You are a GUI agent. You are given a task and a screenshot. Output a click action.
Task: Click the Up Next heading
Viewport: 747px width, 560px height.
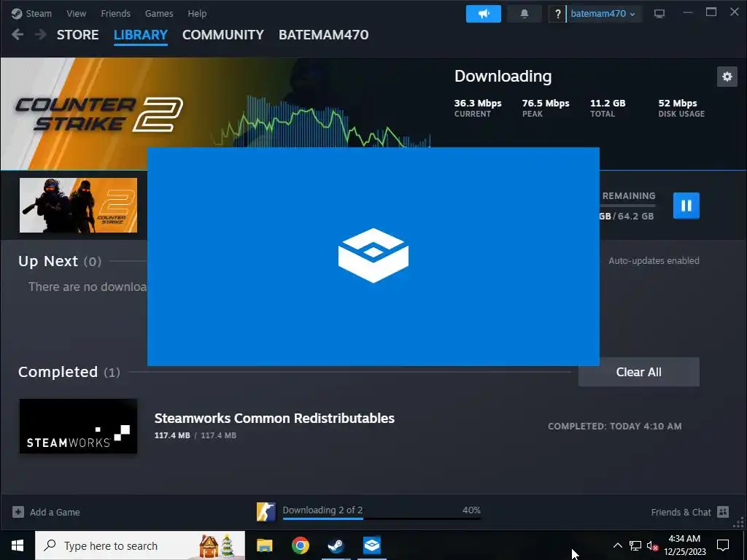click(x=47, y=261)
